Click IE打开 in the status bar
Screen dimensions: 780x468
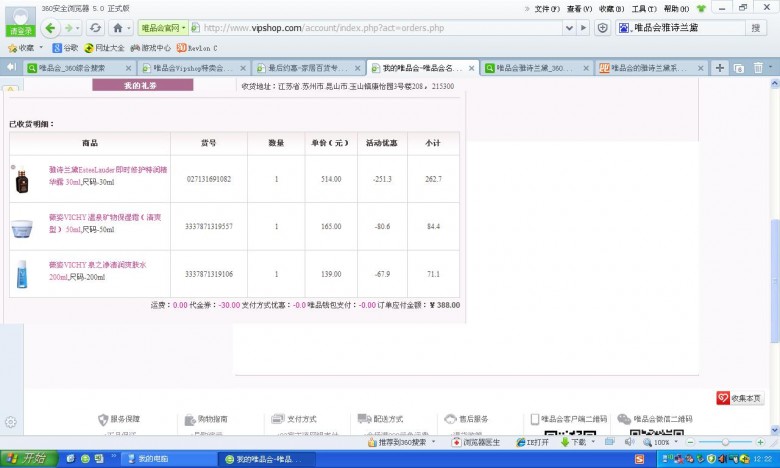tap(532, 442)
